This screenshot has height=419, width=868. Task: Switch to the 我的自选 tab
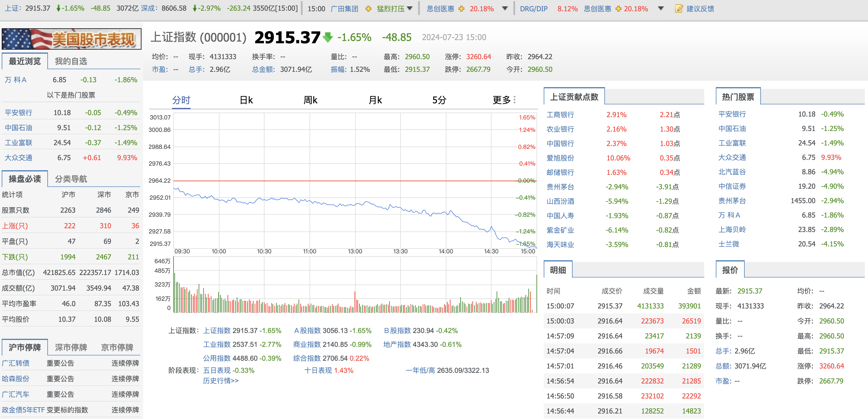tap(71, 61)
